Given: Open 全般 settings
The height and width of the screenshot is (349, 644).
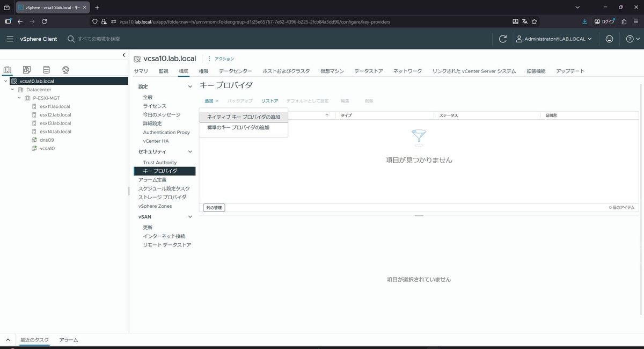Looking at the screenshot, I should [x=148, y=97].
